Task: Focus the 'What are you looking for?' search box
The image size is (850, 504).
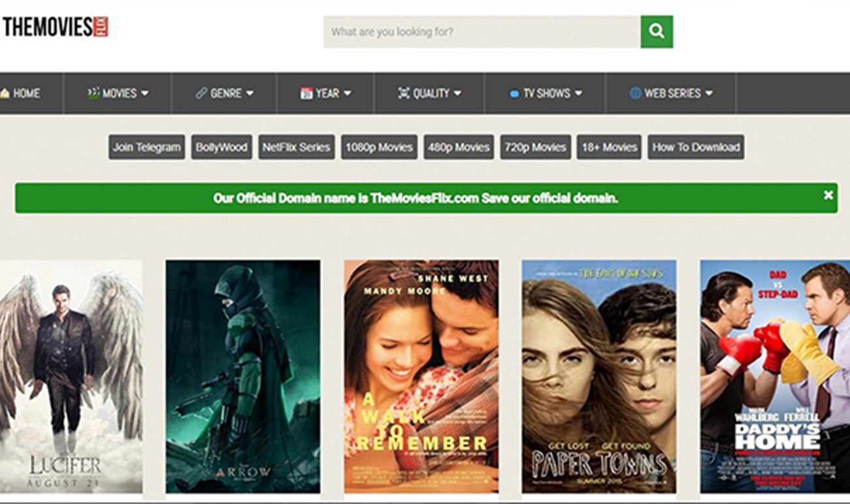Action: (x=482, y=31)
